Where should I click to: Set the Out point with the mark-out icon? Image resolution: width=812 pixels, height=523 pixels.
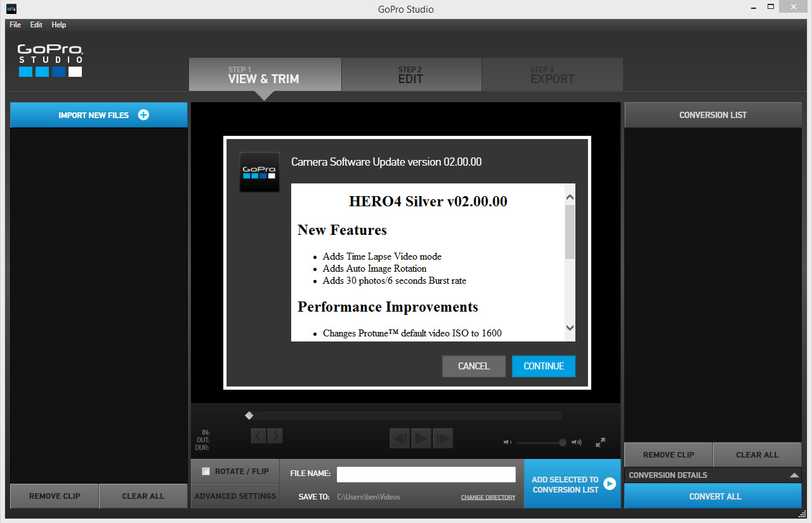(x=275, y=436)
